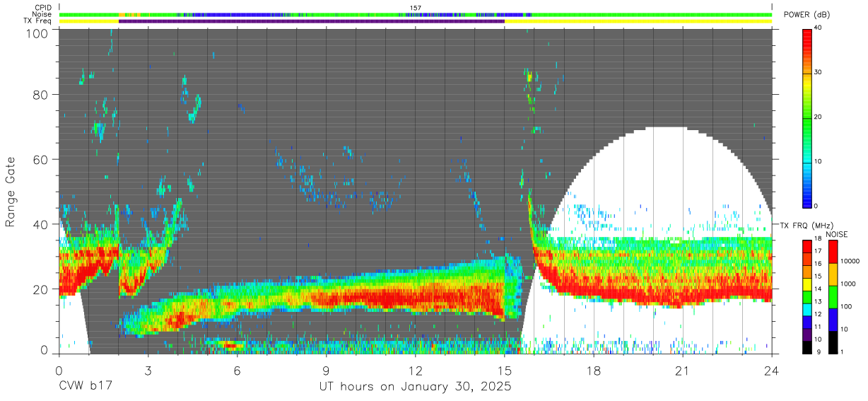The image size is (868, 401).
Task: Click the 40 tick on the power colorbar
Action: [819, 28]
